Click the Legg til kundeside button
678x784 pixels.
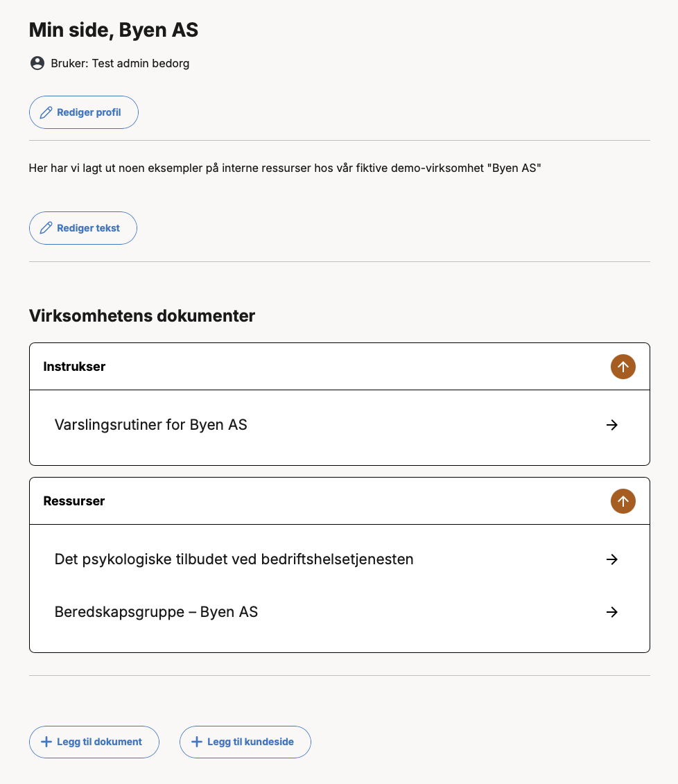[245, 742]
